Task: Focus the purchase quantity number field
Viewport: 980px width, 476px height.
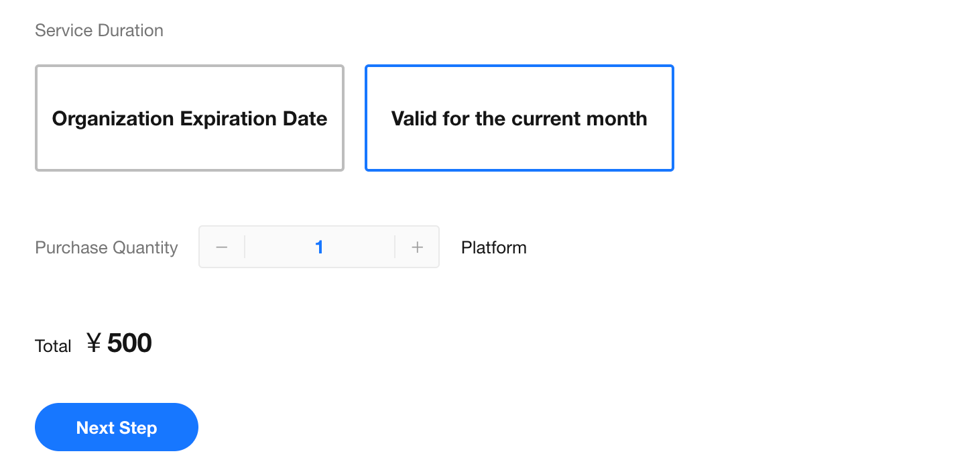Action: click(x=319, y=247)
